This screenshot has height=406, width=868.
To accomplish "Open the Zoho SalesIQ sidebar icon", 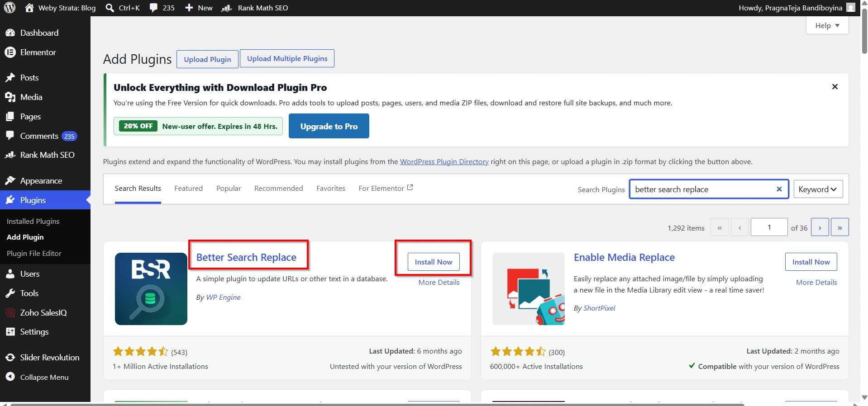I will (x=10, y=312).
